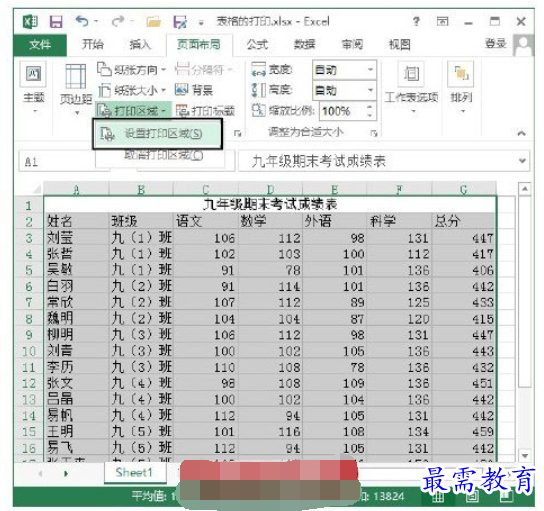Click the vertical scrollbar thumb
The height and width of the screenshot is (511, 544).
tap(525, 291)
